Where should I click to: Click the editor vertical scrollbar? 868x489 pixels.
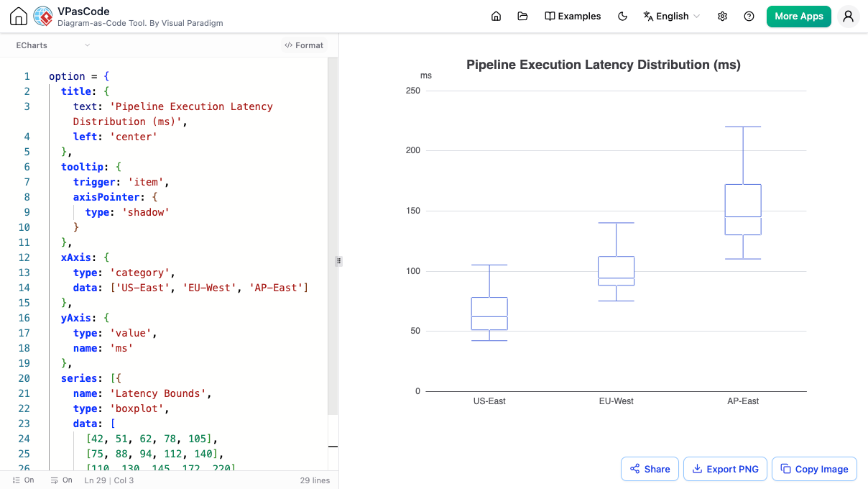(x=333, y=236)
